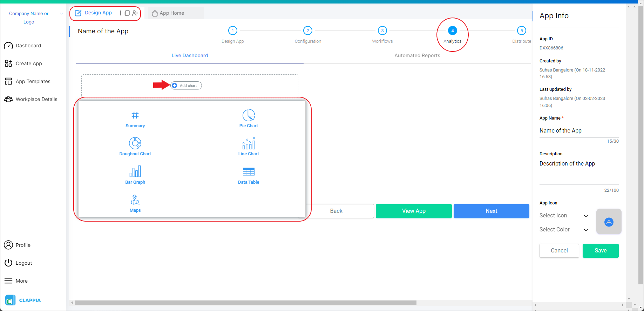Screen dimensions: 644x311
Task: Open Create App from the sidebar
Action: click(x=29, y=63)
